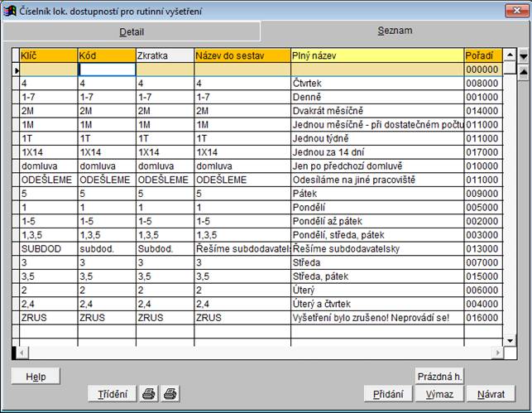Click the vertical scrollbar up arrow

[510, 55]
